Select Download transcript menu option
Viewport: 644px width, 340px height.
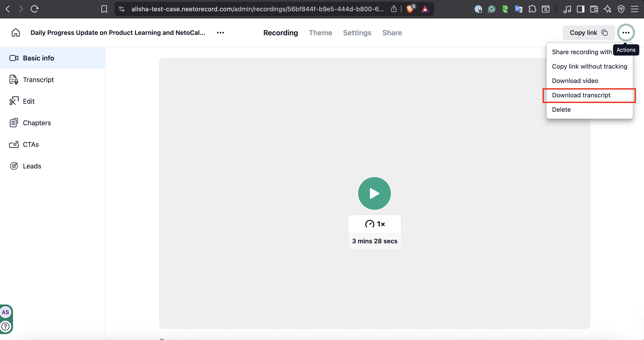pos(581,95)
